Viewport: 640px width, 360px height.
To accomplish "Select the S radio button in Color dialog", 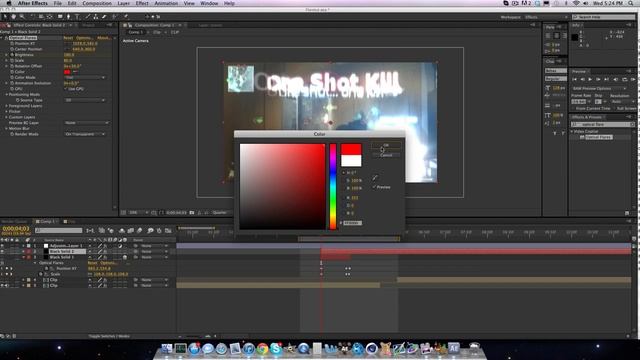I will click(343, 180).
